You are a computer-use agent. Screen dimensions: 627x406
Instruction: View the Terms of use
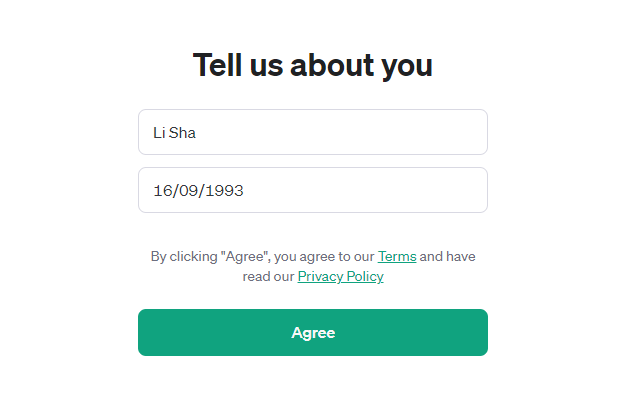pos(397,256)
